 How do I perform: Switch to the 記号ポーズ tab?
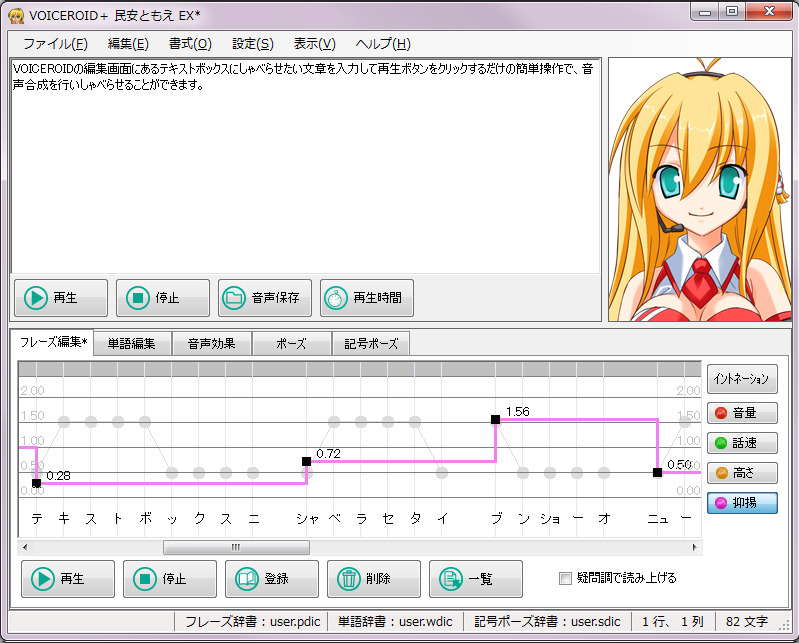[x=370, y=344]
